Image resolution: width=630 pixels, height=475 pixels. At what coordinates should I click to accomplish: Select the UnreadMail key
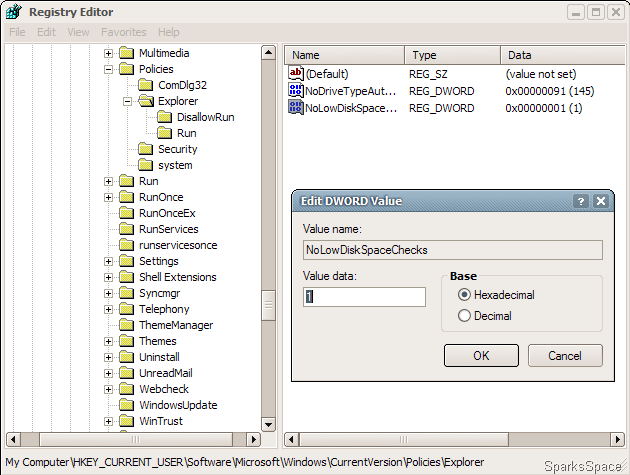[x=166, y=373]
